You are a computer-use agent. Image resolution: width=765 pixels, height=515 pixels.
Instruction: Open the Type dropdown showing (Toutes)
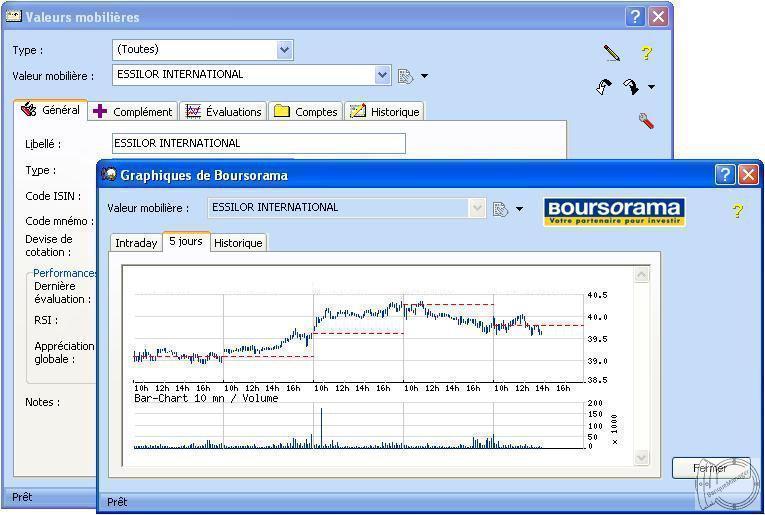click(x=284, y=49)
